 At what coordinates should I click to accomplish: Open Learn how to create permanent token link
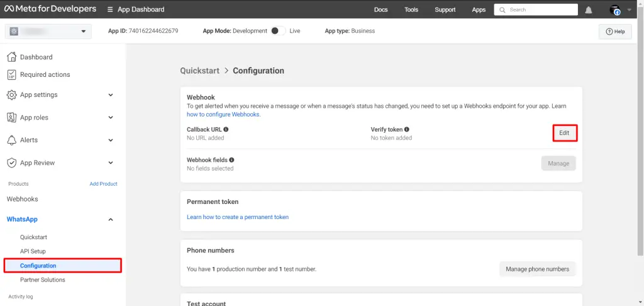pos(238,217)
